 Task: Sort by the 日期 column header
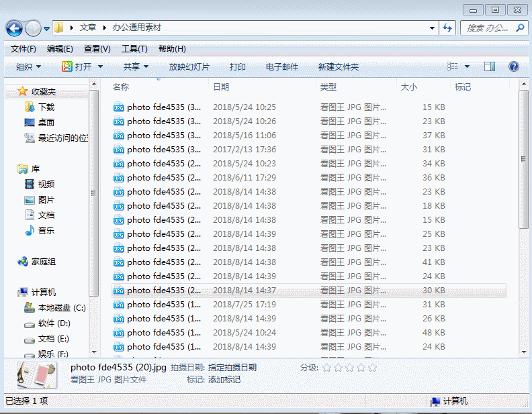coord(221,87)
